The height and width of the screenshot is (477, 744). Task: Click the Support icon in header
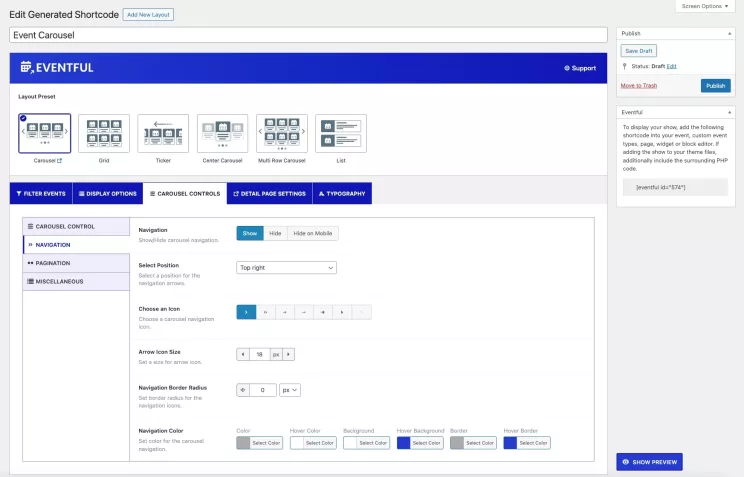[x=580, y=68]
